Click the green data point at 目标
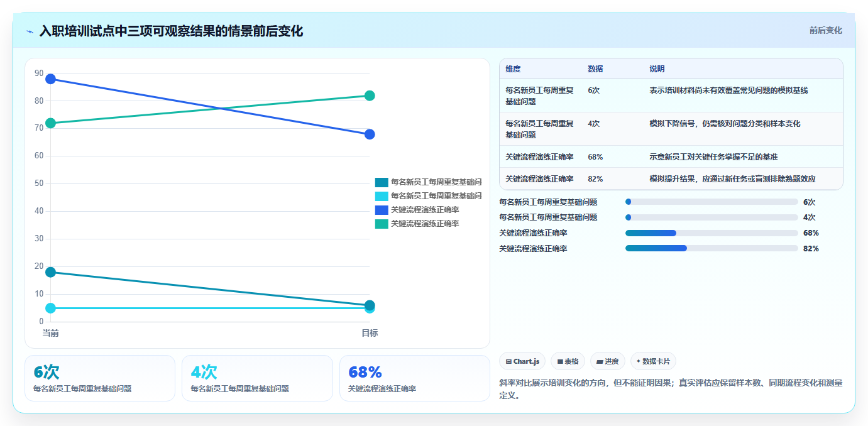Viewport: 868px width, 426px height. pos(370,96)
